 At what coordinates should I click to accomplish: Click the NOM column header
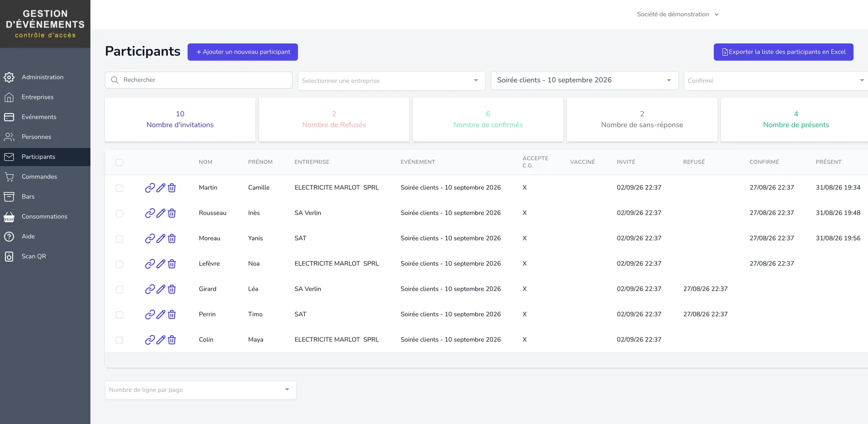(206, 162)
